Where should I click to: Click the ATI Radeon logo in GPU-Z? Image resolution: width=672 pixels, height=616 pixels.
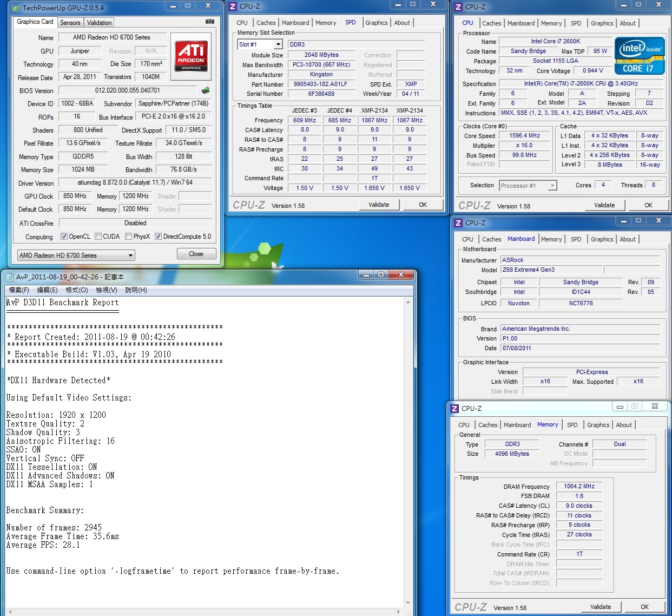coord(191,56)
